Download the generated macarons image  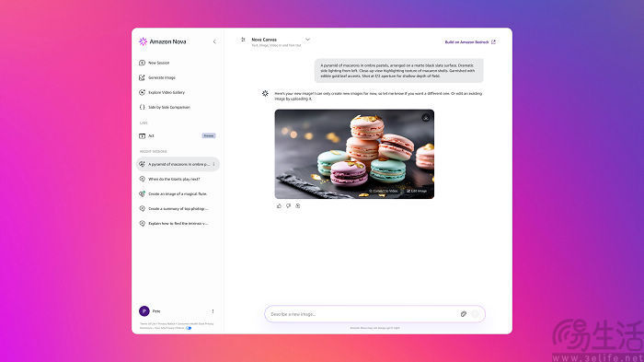426,118
